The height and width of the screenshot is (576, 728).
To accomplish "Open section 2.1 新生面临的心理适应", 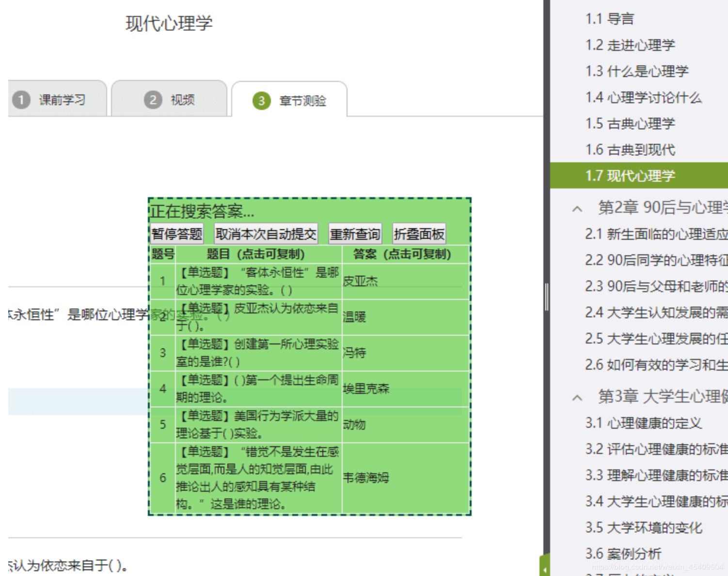I will [x=656, y=234].
